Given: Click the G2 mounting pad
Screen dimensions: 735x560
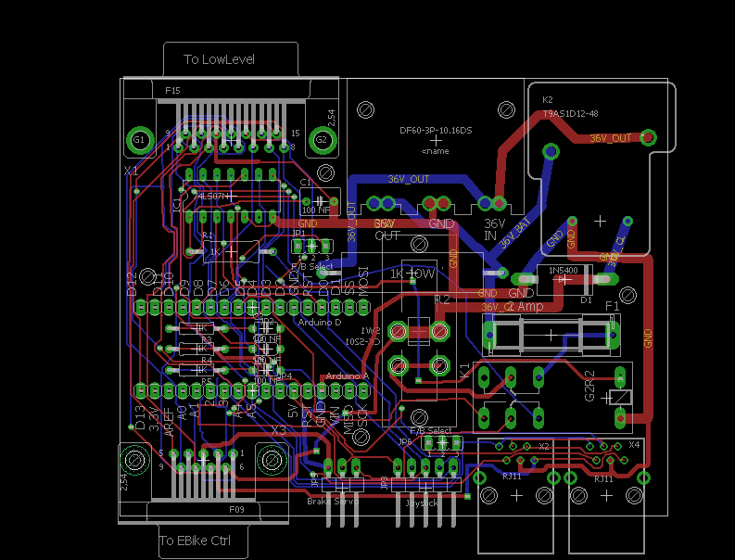Looking at the screenshot, I should (x=321, y=140).
